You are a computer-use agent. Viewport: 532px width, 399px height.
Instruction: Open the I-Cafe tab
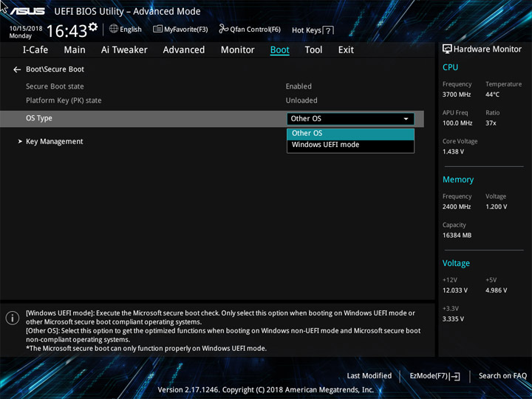click(35, 50)
